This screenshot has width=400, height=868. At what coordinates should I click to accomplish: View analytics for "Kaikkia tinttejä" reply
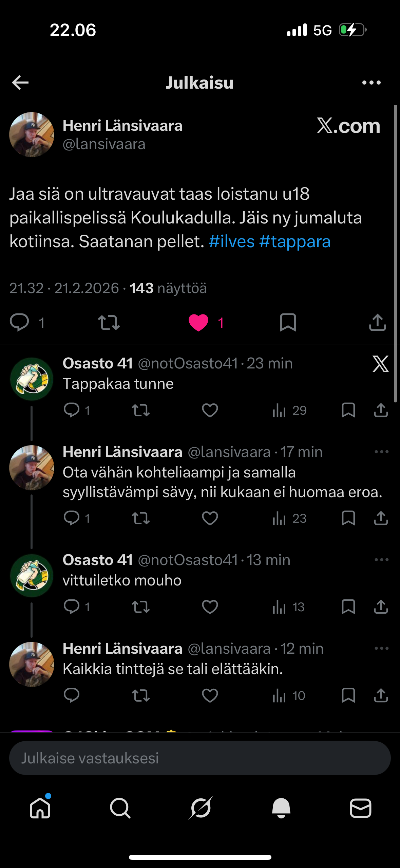[289, 695]
